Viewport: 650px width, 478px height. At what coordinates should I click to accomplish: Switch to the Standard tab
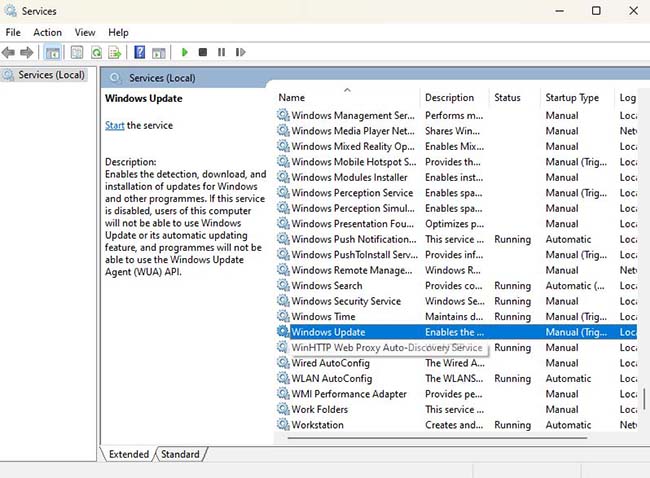[x=180, y=454]
